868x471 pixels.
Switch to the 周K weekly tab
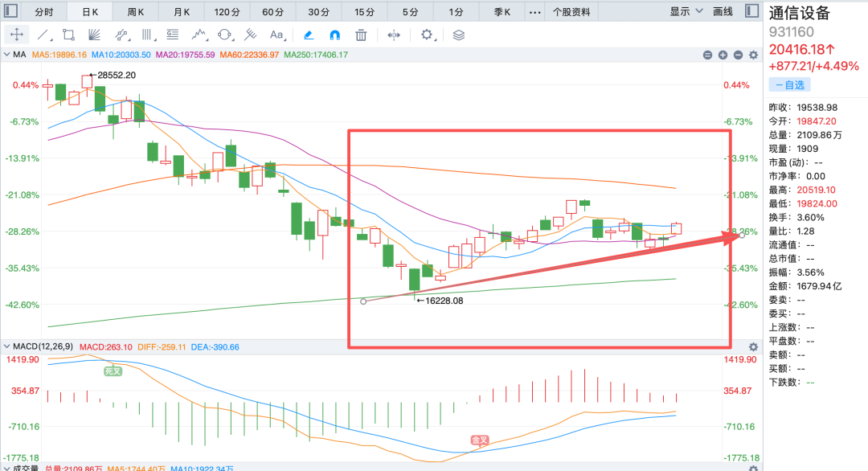click(135, 11)
